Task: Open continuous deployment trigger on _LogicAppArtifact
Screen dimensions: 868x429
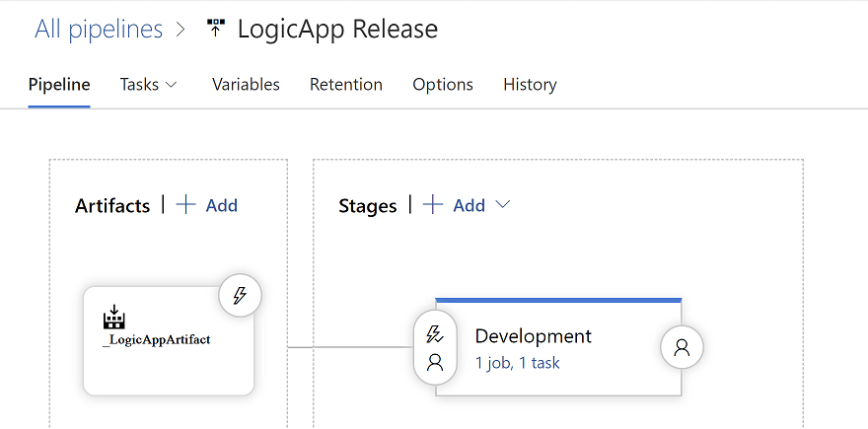Action: pos(240,296)
